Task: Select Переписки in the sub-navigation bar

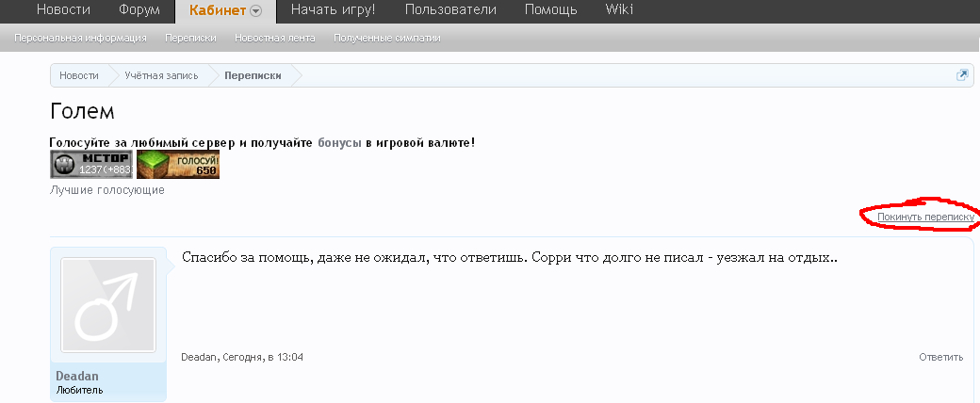Action: [190, 39]
